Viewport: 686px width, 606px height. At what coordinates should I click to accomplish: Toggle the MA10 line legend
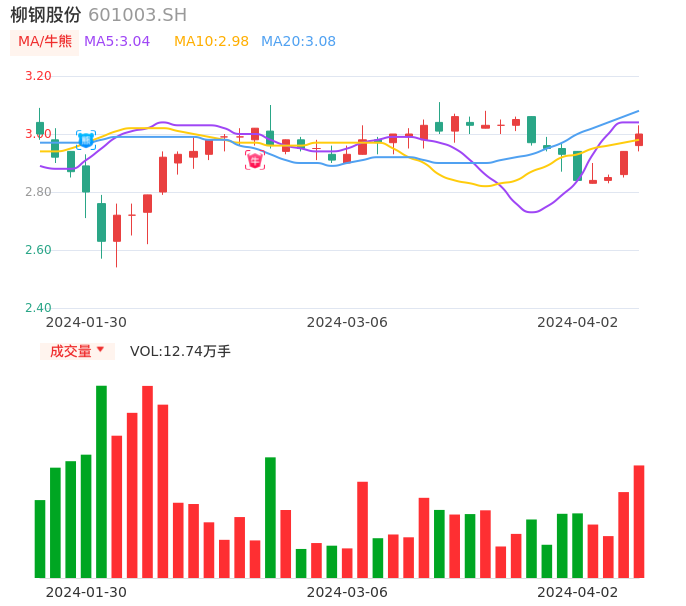(211, 42)
